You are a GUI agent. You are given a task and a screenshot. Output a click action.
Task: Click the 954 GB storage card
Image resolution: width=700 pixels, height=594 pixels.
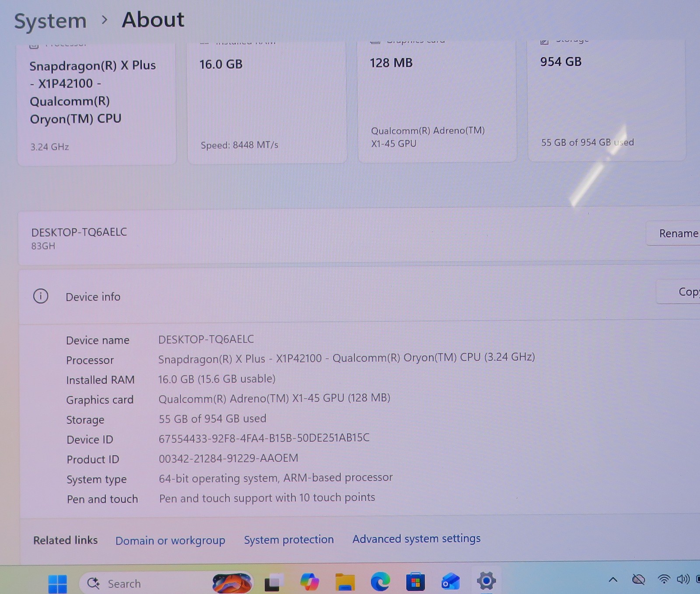click(x=607, y=100)
